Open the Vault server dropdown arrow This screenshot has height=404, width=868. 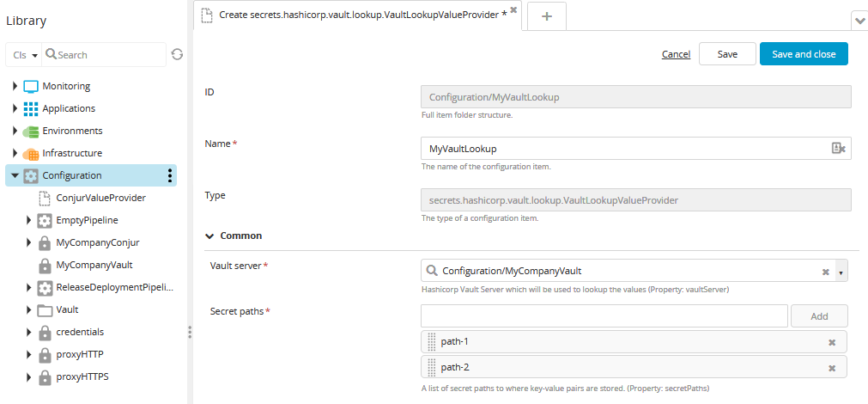click(841, 272)
